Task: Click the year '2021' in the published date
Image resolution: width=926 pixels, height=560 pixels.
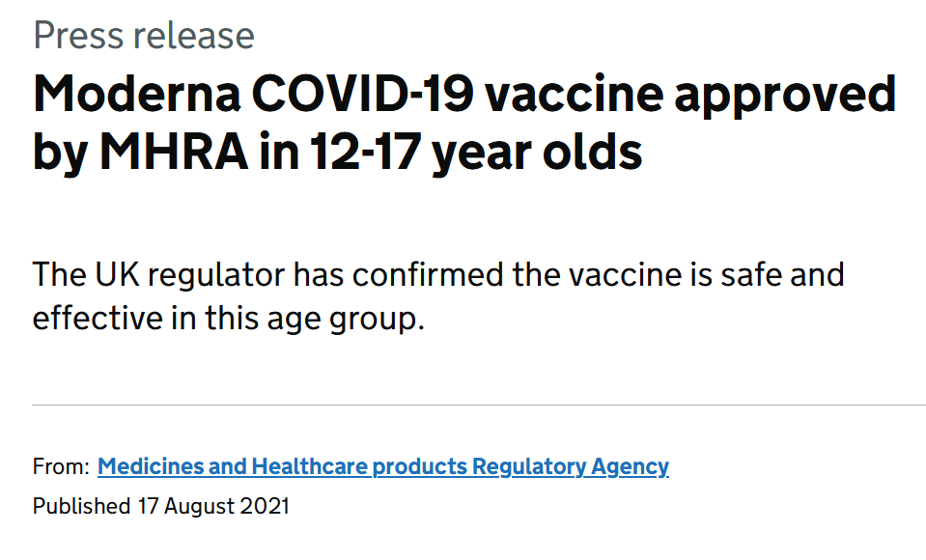Action: (x=265, y=506)
